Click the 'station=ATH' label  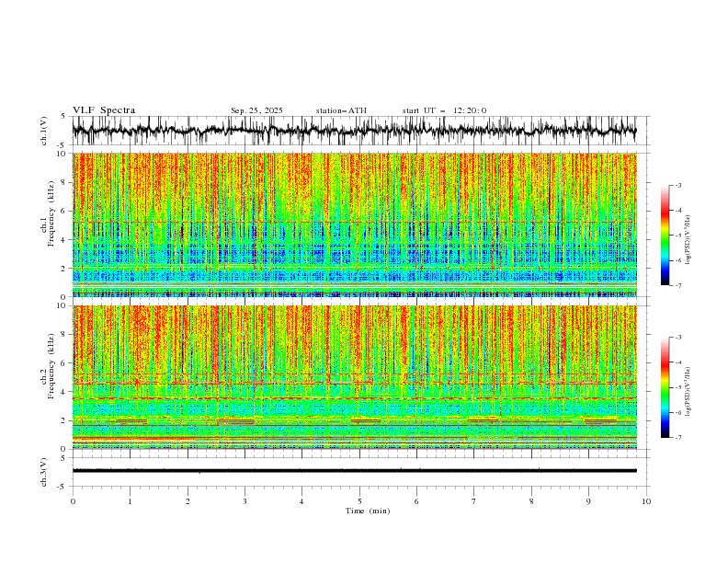(x=341, y=110)
